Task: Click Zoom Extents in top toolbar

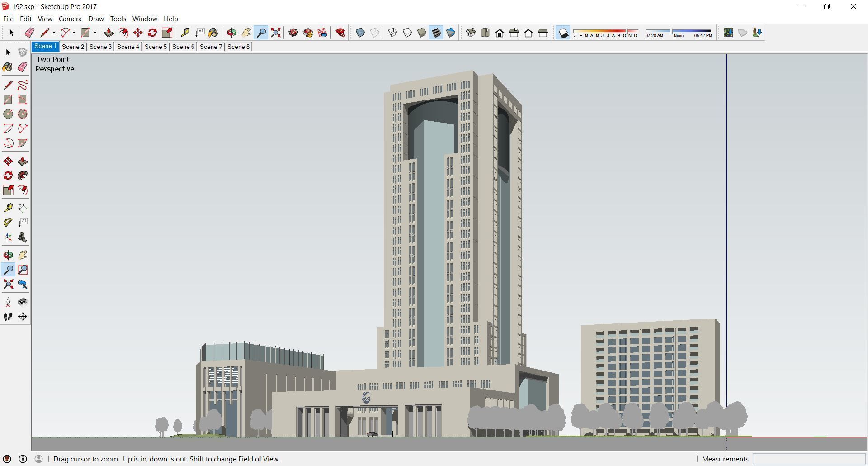Action: (275, 33)
